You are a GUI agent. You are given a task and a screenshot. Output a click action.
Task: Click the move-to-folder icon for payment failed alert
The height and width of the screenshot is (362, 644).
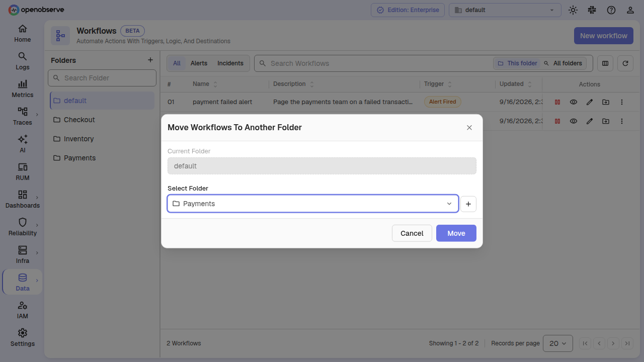606,102
